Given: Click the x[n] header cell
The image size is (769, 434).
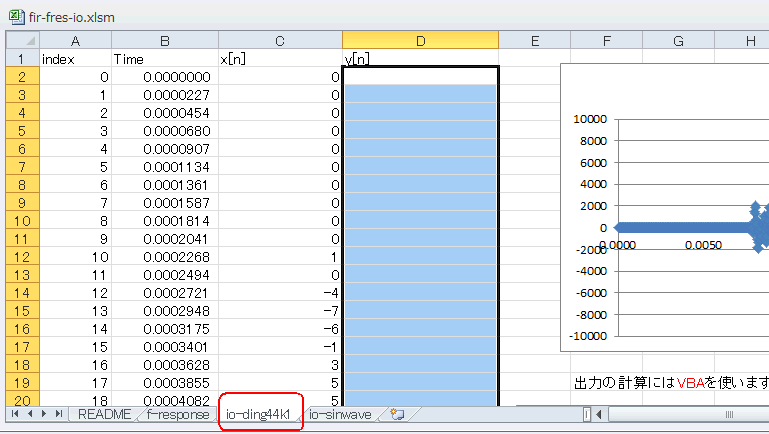Looking at the screenshot, I should click(x=280, y=59).
